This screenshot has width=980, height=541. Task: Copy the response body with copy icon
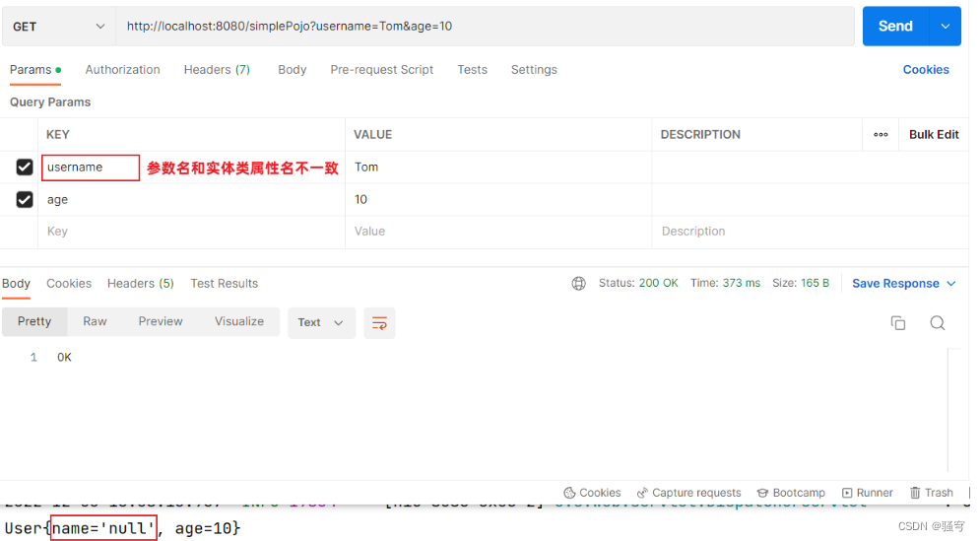898,322
